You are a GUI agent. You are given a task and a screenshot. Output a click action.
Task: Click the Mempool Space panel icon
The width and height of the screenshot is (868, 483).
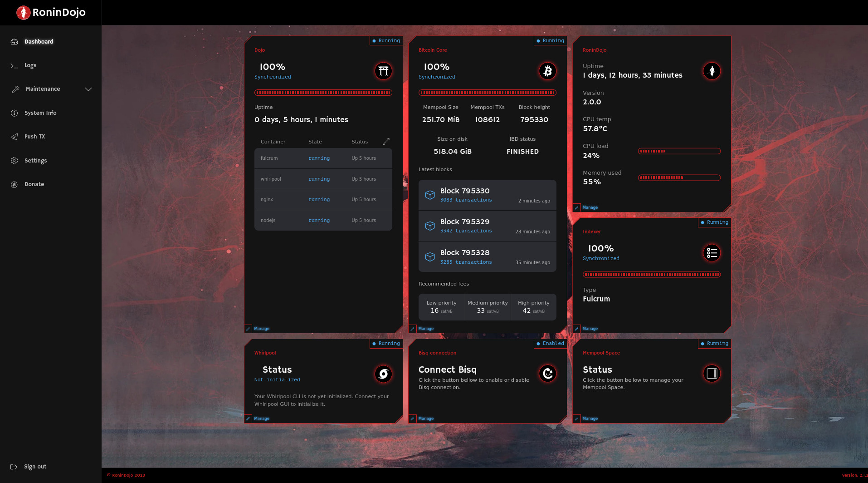coord(712,374)
